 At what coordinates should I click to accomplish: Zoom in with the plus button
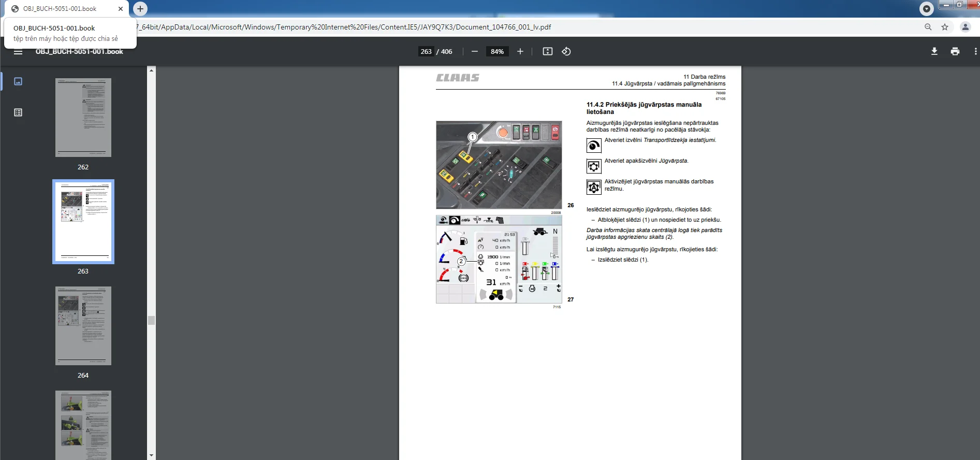(520, 51)
